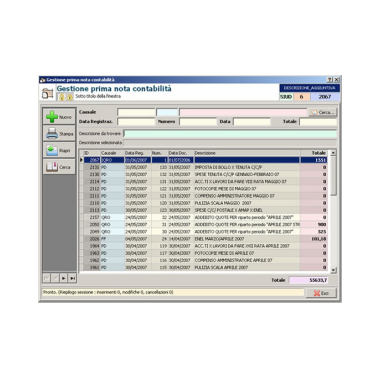Click the Totale filter input field
Viewport: 380px width, 380px height.
(x=318, y=122)
